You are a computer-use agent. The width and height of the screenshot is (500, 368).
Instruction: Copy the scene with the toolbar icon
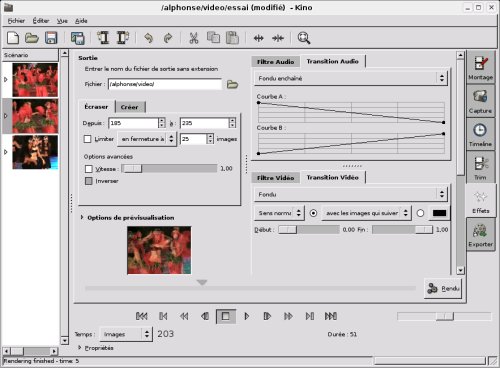tap(213, 38)
